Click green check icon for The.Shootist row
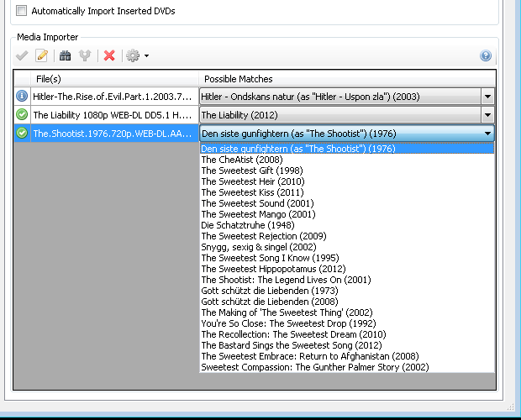This screenshot has width=521, height=420. point(22,133)
